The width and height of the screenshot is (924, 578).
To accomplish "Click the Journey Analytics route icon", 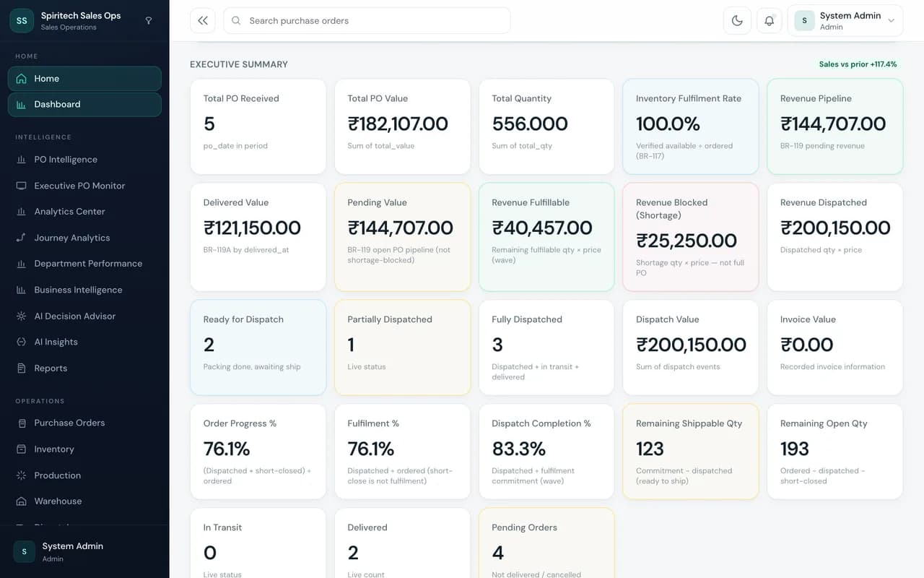I will point(21,238).
